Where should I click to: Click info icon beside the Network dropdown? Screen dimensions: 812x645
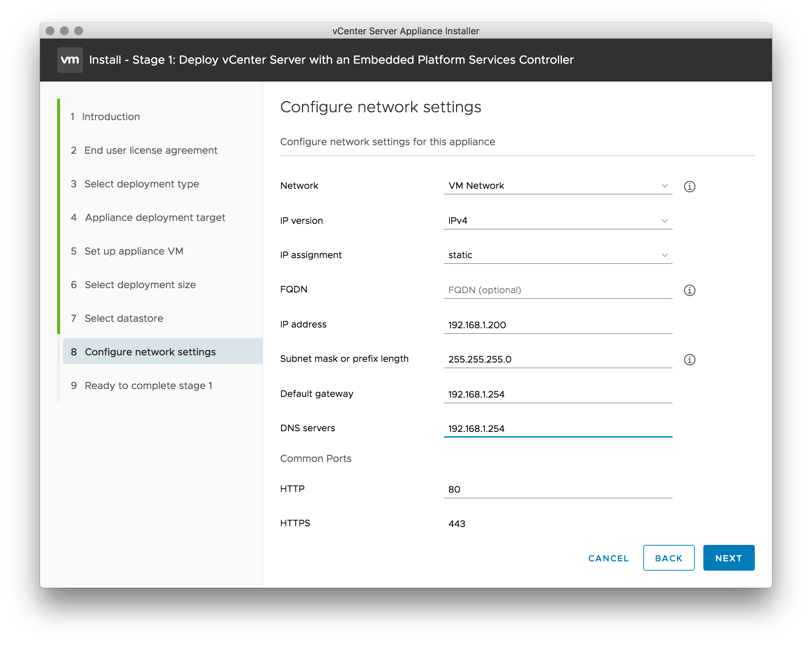click(689, 186)
